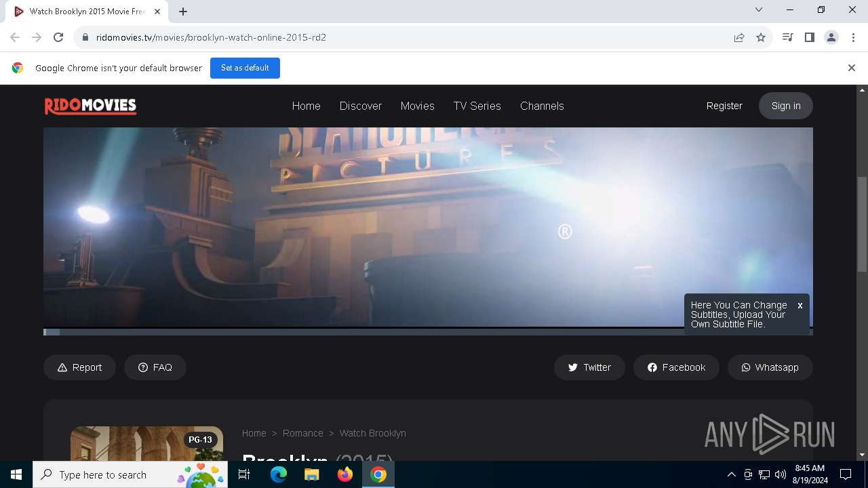This screenshot has height=488, width=868.
Task: Open the Watch Brooklyn breadcrumb
Action: 372,433
